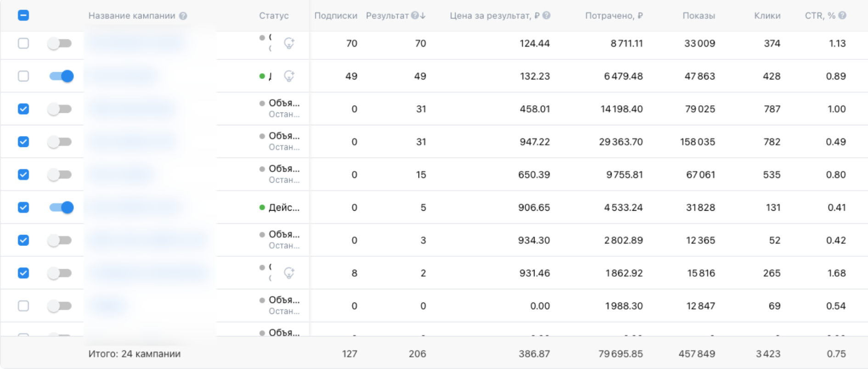Disable the active switch in 906.65 row
This screenshot has width=868, height=369.
pos(61,207)
